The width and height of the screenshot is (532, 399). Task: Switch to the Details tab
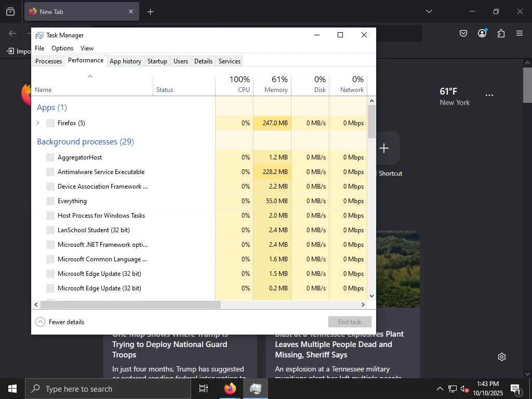203,61
